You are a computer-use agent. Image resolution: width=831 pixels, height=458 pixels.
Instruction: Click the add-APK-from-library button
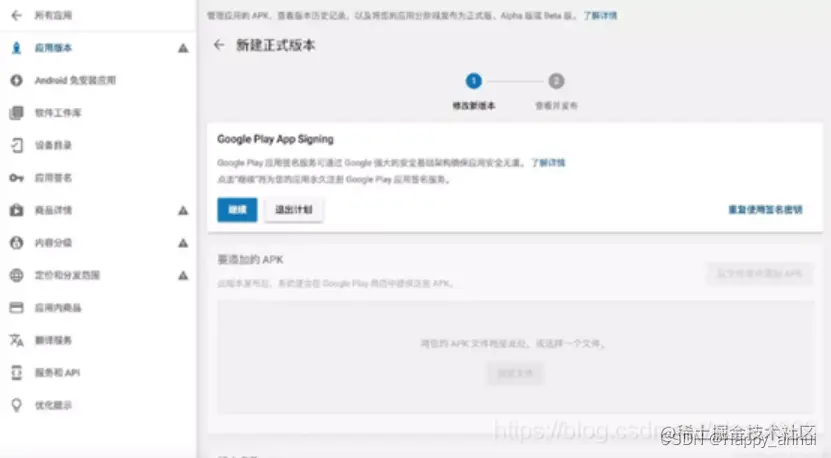pos(759,274)
